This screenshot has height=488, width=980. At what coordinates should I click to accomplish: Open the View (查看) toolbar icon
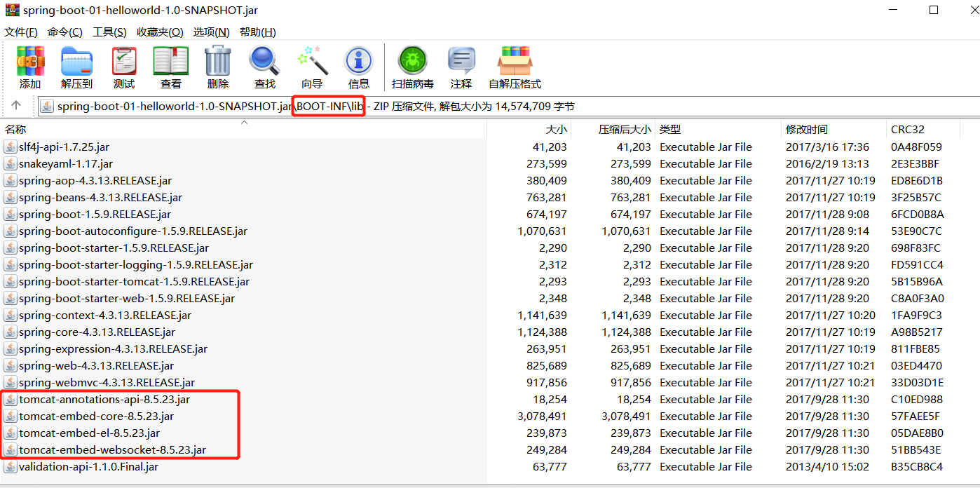[171, 61]
